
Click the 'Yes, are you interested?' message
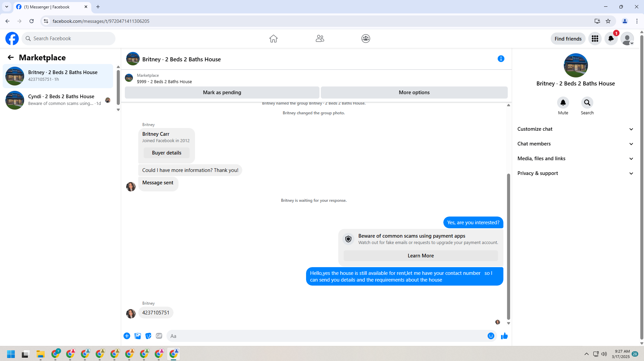click(x=473, y=223)
